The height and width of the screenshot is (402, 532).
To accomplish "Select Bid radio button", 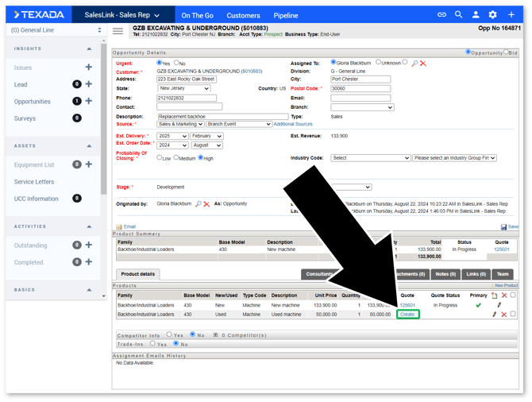I will coord(507,52).
